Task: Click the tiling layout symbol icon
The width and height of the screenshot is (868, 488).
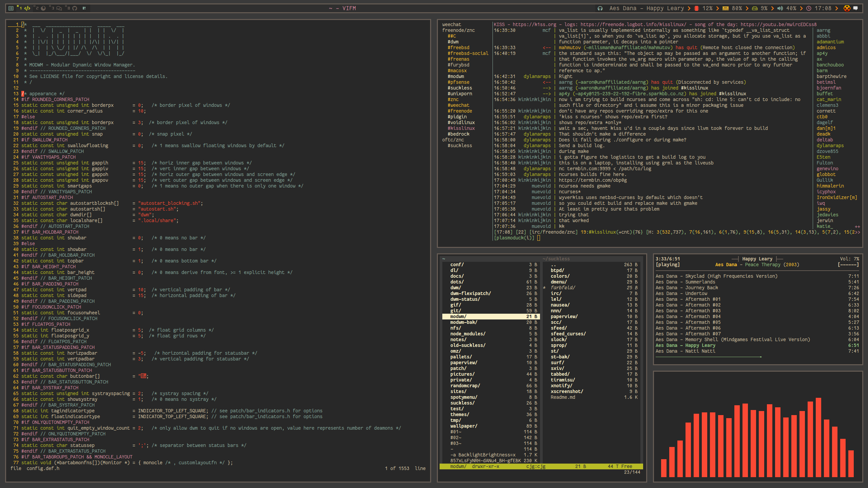Action: pos(84,8)
